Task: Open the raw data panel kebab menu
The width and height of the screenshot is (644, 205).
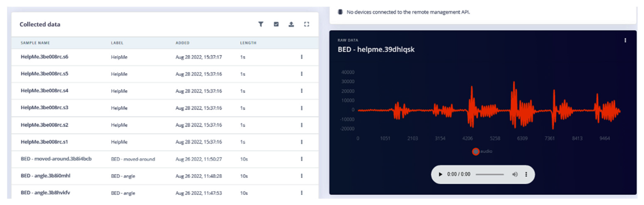Action: point(625,41)
